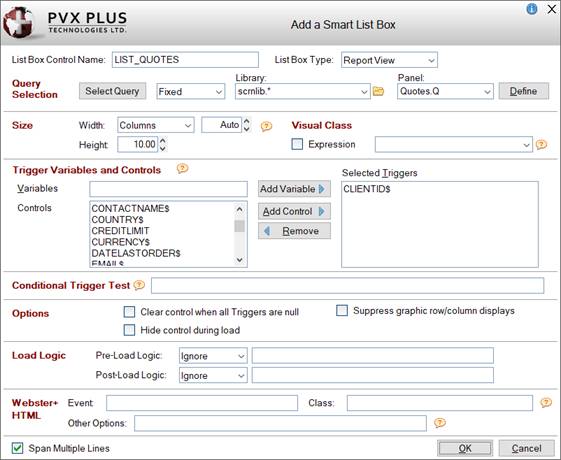Click the Add Control button
Screen dimensions: 561x460
point(294,211)
